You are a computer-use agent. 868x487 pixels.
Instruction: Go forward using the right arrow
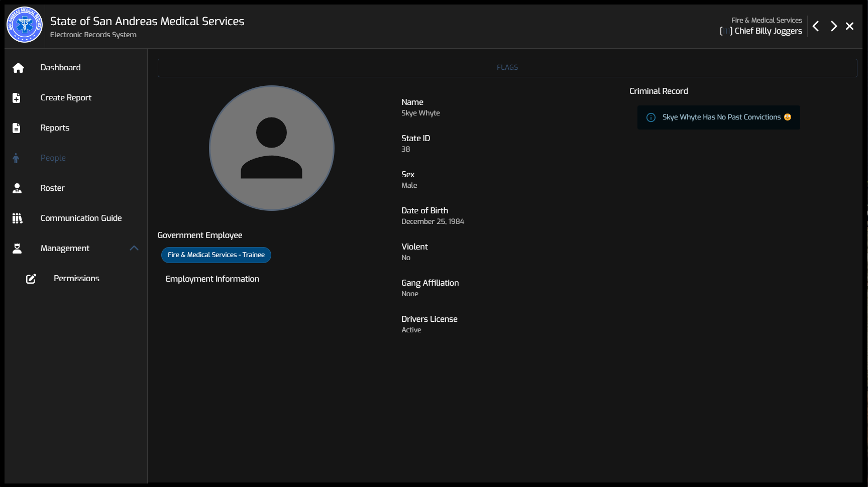click(x=833, y=26)
